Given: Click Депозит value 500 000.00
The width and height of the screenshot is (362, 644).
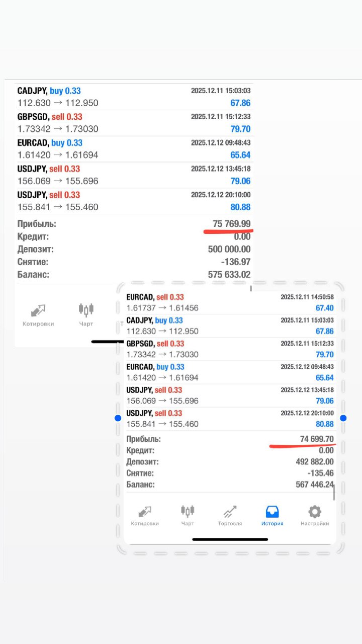Looking at the screenshot, I should coord(229,250).
